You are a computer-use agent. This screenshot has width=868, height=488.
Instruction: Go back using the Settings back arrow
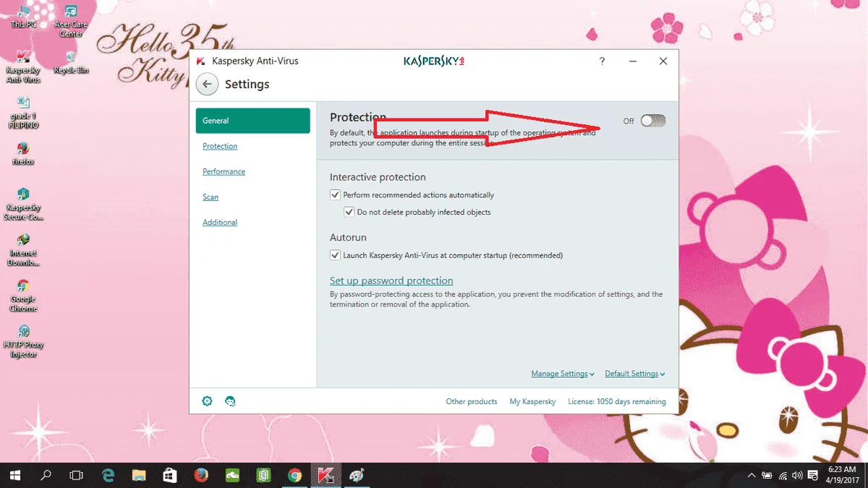(x=207, y=84)
